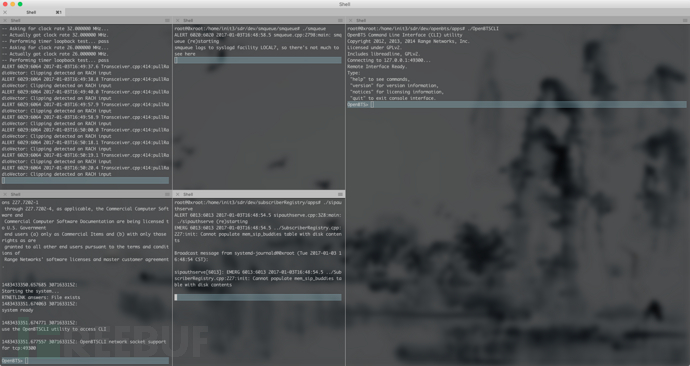The height and width of the screenshot is (366, 690).
Task: Open pane menu icon of the OpenBTSCLI pane
Action: (685, 21)
